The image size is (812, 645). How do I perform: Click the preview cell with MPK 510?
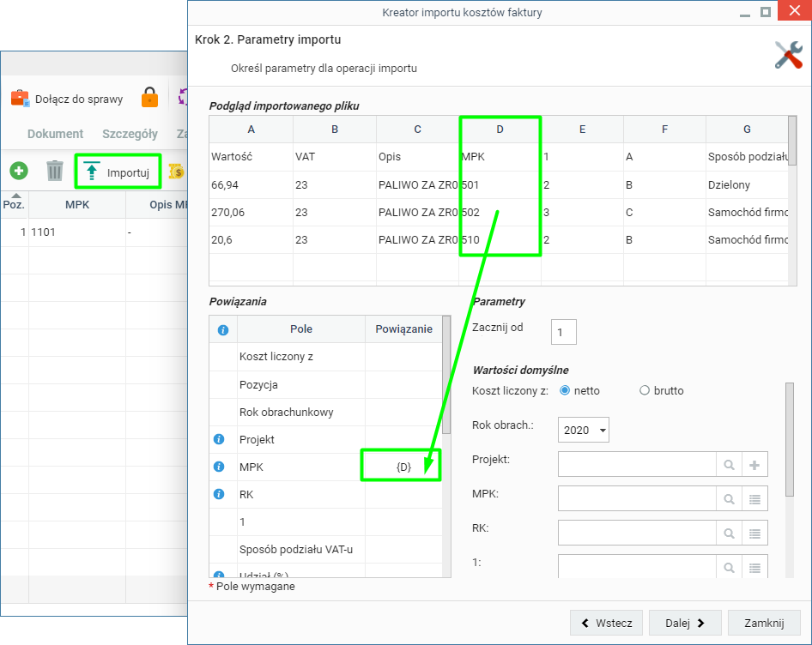500,239
